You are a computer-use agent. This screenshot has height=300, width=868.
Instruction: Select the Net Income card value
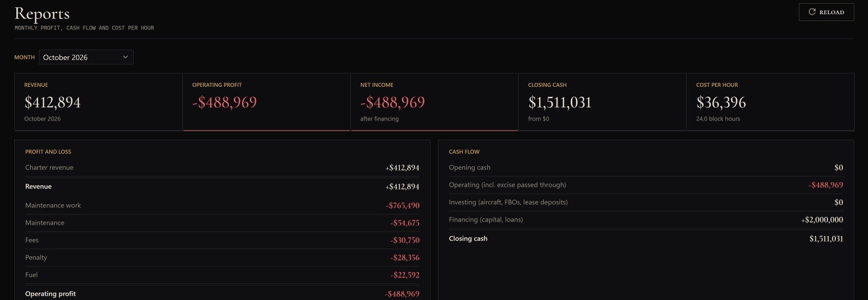(392, 102)
